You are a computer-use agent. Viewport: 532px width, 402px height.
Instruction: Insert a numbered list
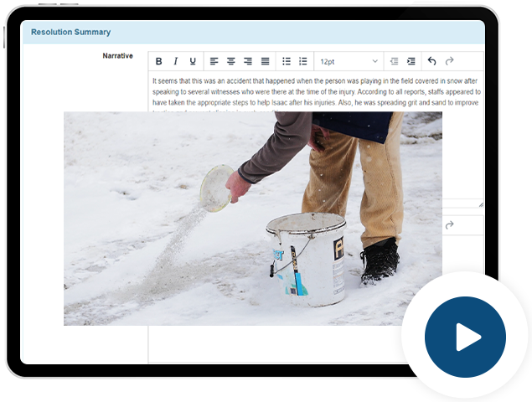tap(303, 61)
